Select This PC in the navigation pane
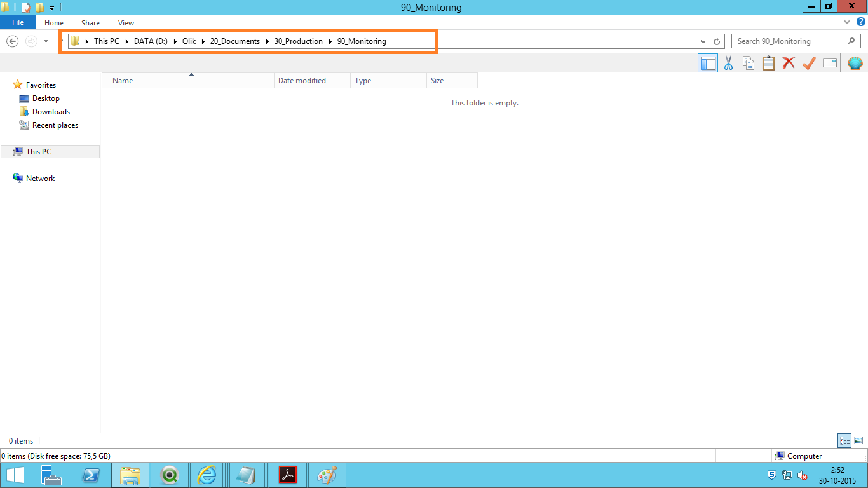Image resolution: width=868 pixels, height=488 pixels. [50, 152]
